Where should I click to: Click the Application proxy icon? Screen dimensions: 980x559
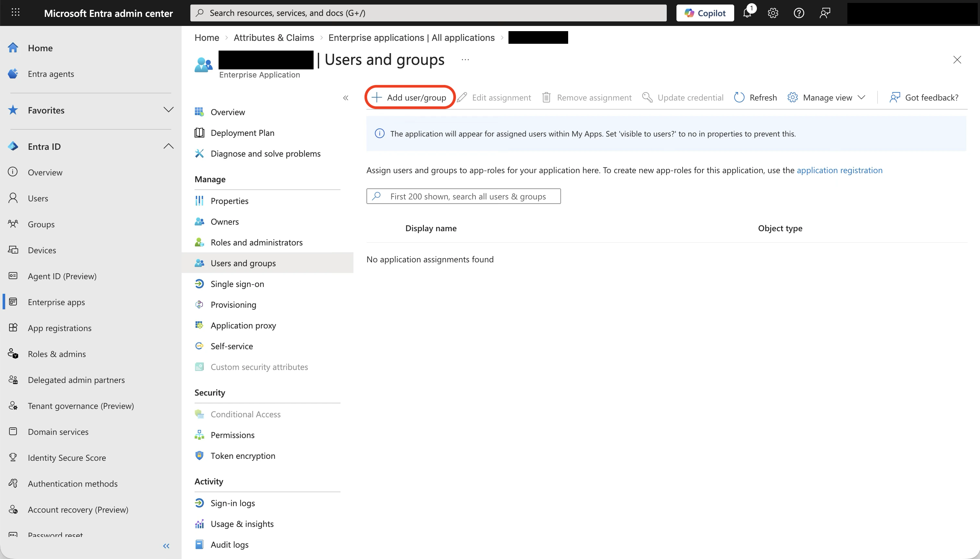click(199, 325)
